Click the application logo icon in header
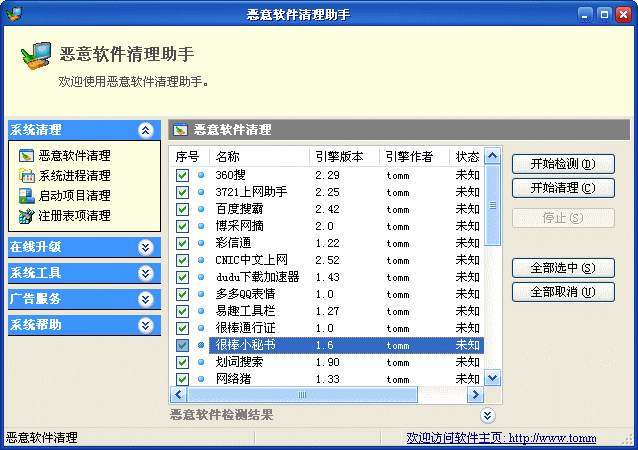Viewport: 638px width, 450px height. tap(36, 59)
